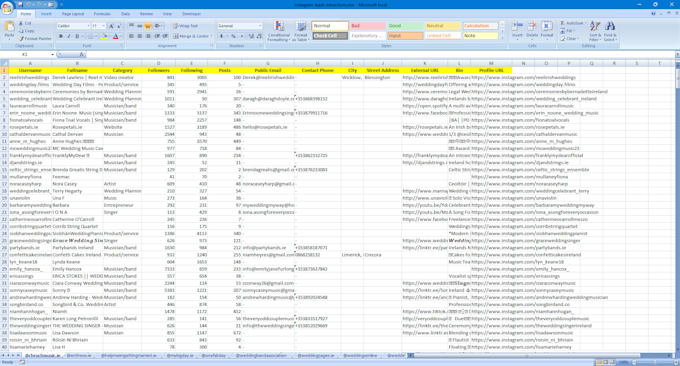Screen dimensions: 680x366
Task: Apply the Calculation cell style
Action: (x=481, y=26)
